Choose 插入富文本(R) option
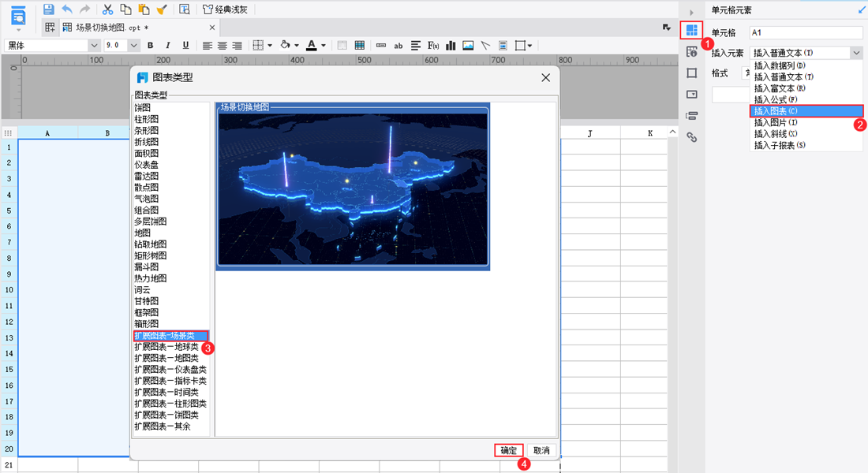Viewport: 868px width, 473px height. pos(806,88)
